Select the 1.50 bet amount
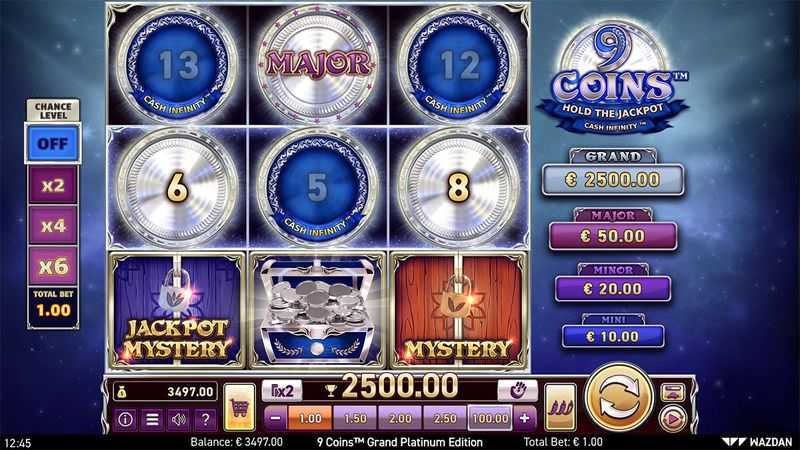The height and width of the screenshot is (450, 800). coord(355,418)
